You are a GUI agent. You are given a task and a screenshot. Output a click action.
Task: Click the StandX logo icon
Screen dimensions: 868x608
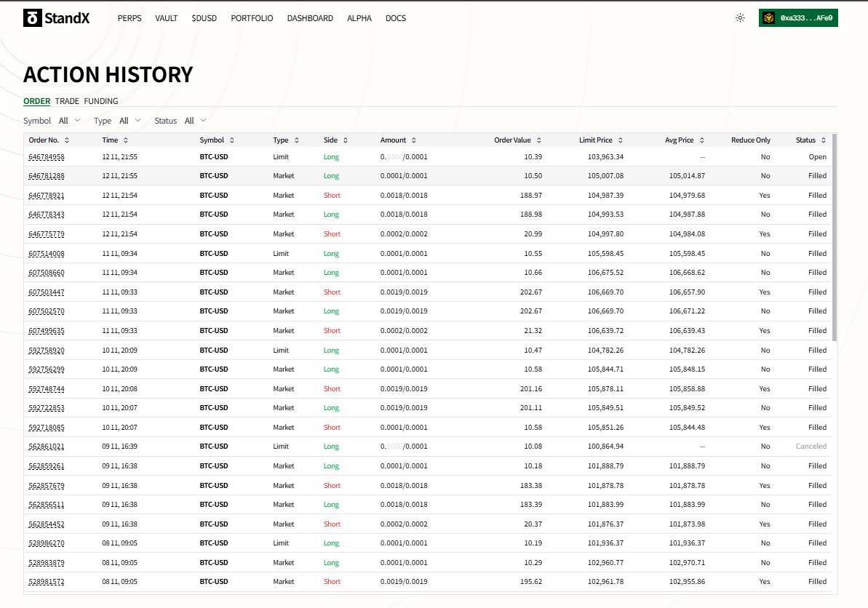click(x=31, y=17)
